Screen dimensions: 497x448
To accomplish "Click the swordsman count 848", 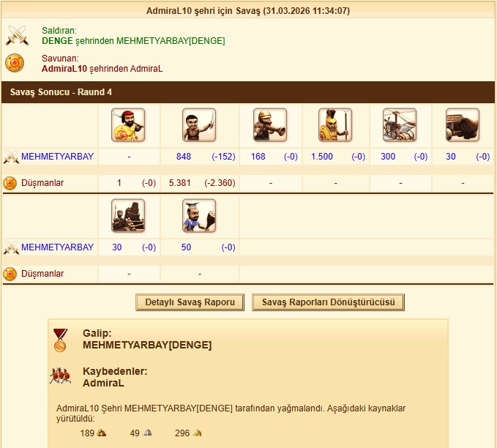I will tap(184, 157).
